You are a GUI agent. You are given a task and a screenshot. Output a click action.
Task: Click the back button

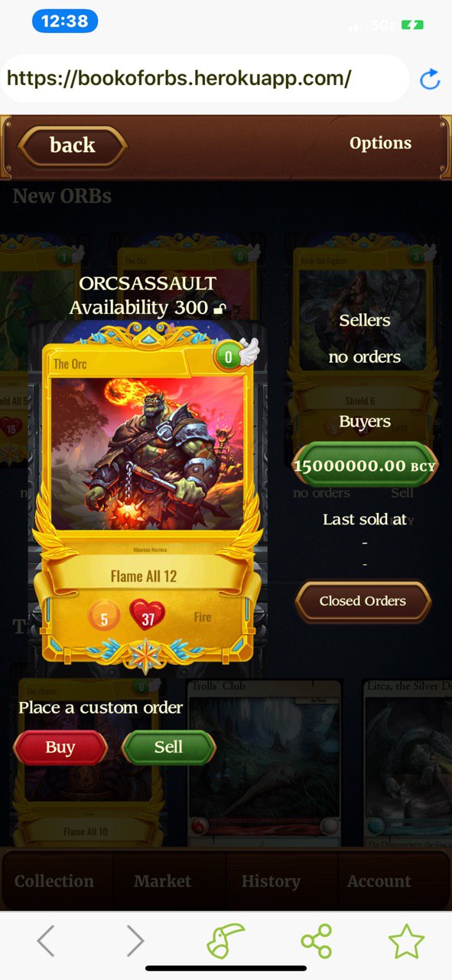pos(72,145)
